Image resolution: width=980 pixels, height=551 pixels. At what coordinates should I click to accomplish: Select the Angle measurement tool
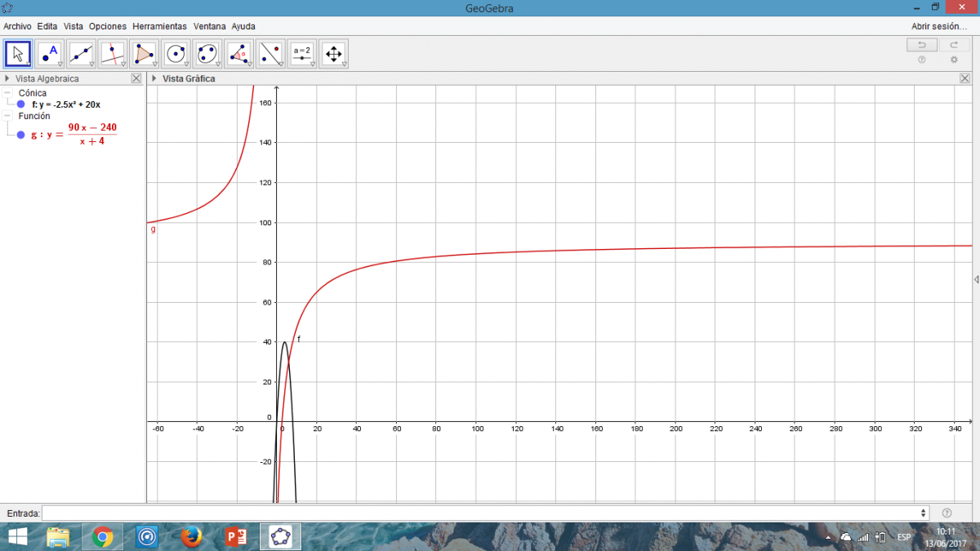point(238,54)
